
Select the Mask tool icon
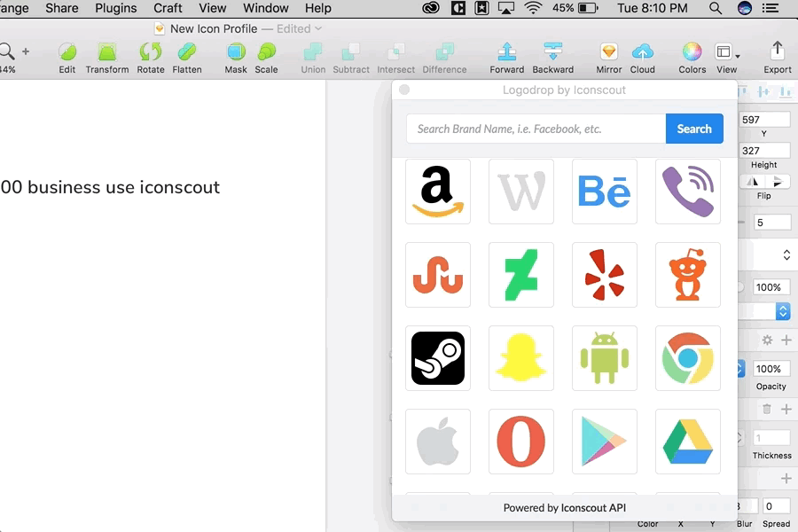tap(236, 52)
